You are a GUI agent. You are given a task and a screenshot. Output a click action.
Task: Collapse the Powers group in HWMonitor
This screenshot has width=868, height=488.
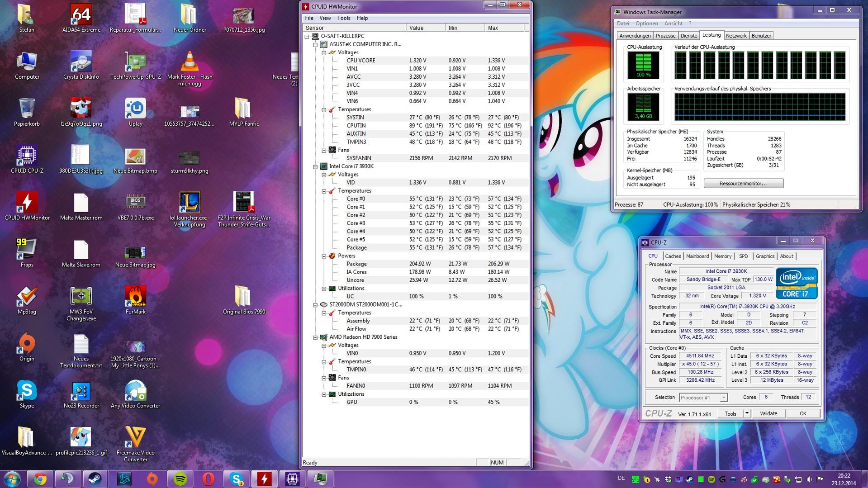click(x=324, y=256)
